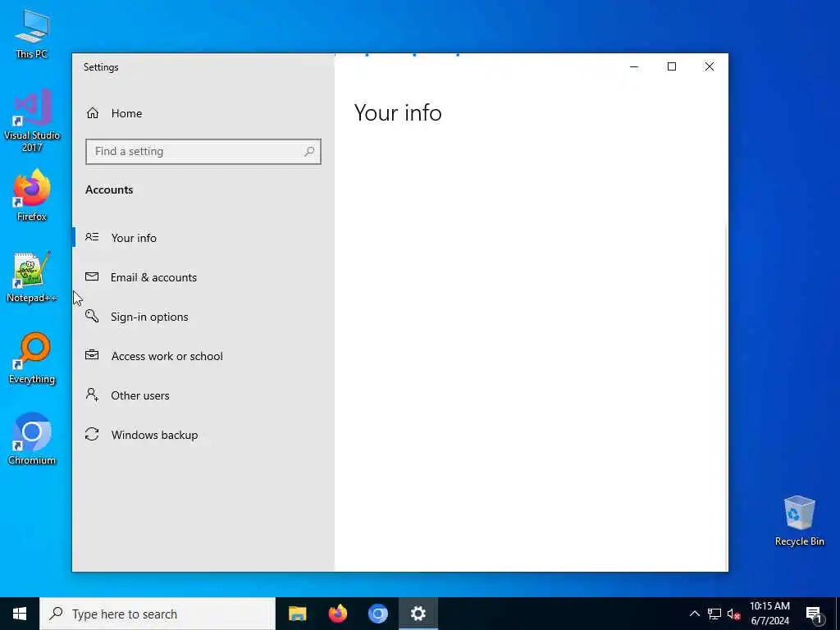The height and width of the screenshot is (630, 840).
Task: Click the Home house icon
Action: pyautogui.click(x=93, y=113)
